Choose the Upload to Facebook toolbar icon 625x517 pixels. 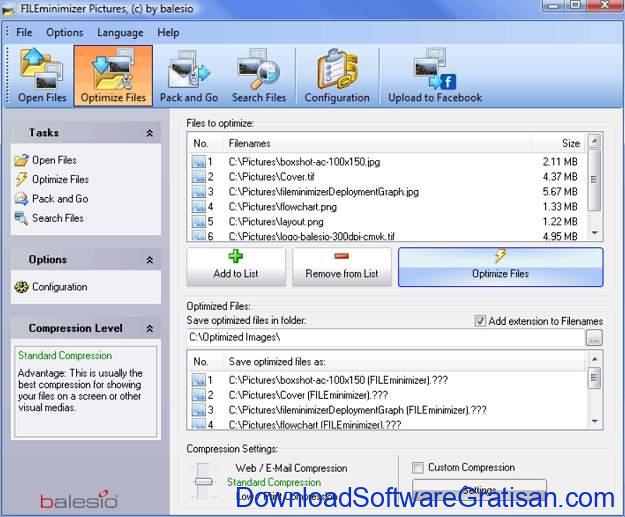point(435,75)
